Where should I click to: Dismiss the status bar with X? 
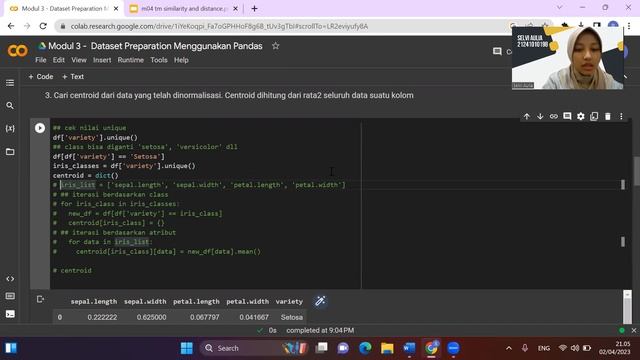[x=633, y=331]
